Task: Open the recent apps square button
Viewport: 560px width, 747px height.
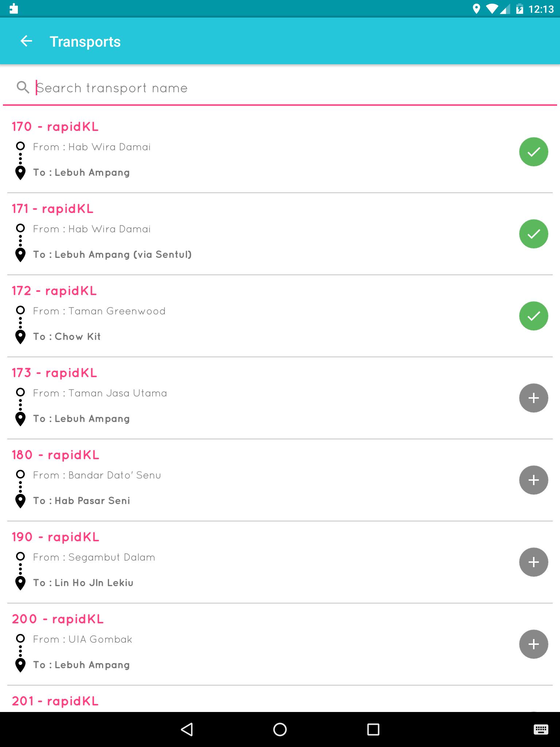Action: coord(373,729)
